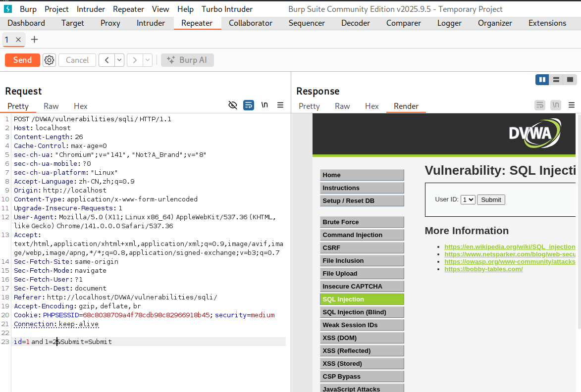Select top-bottom split layout icon
The image size is (581, 392).
(556, 80)
